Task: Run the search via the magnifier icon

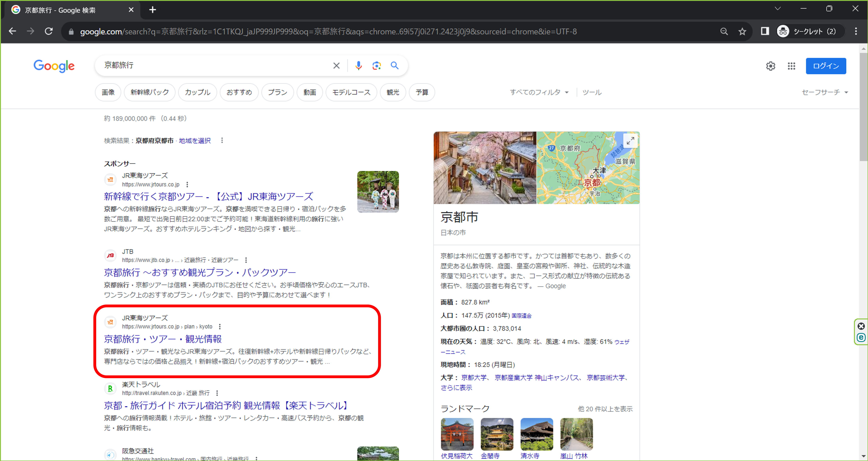Action: coord(394,65)
